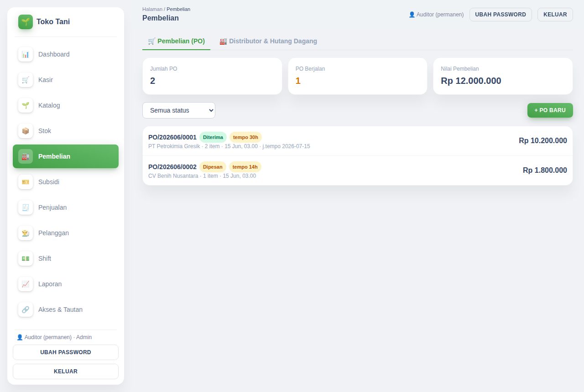The height and width of the screenshot is (392, 584).
Task: Click the Halaman breadcrumb link
Action: [152, 9]
